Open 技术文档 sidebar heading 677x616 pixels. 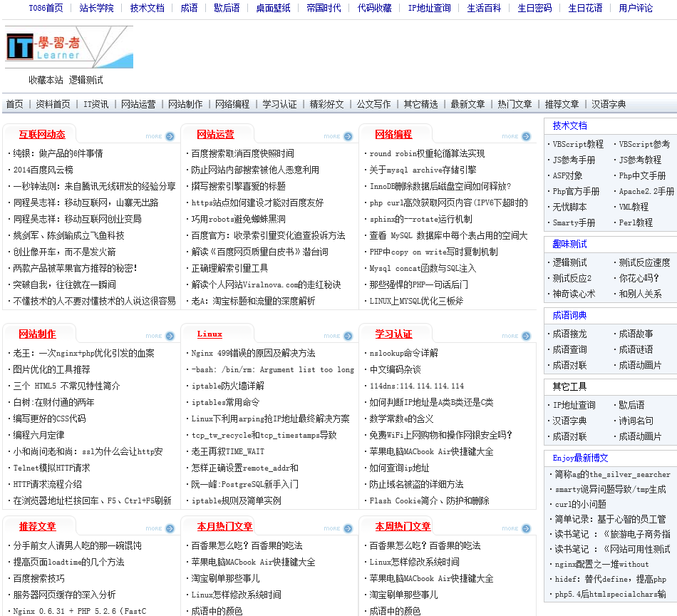click(x=569, y=125)
